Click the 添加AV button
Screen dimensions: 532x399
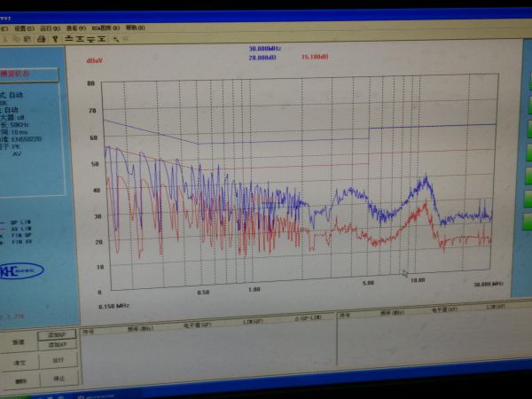[x=57, y=345]
